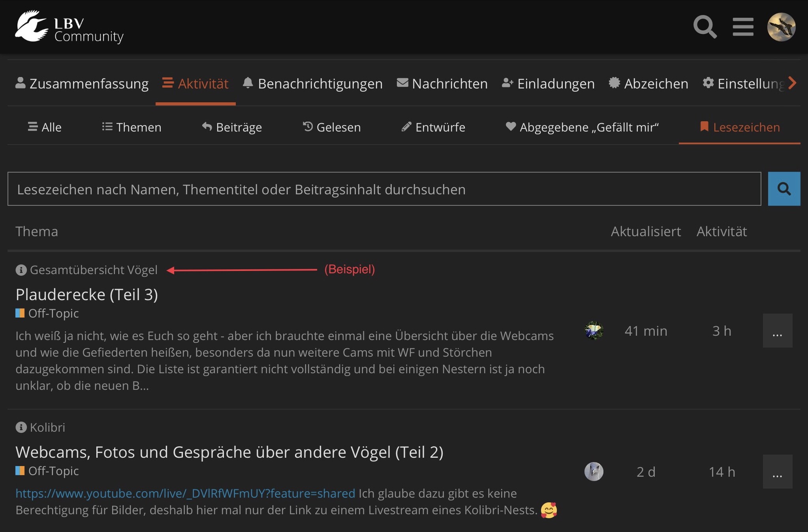The image size is (808, 532).
Task: Focus the Lesezeichen search input field
Action: point(384,189)
